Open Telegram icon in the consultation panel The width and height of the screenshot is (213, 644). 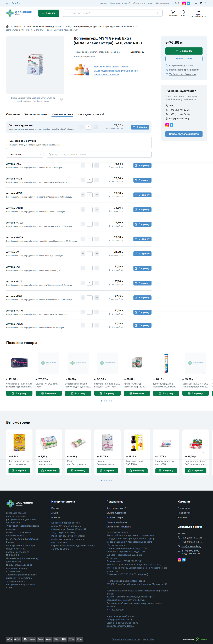pos(172,125)
